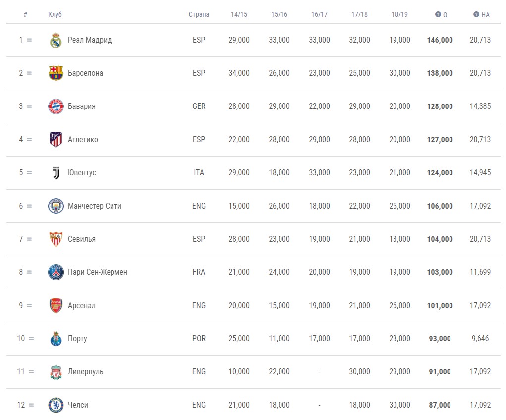Click the Barcelona club crest
This screenshot has height=420, width=506.
(56, 73)
